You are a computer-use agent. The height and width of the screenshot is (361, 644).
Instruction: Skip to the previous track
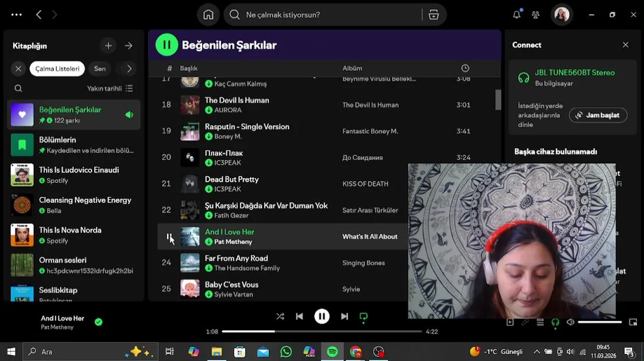(299, 316)
